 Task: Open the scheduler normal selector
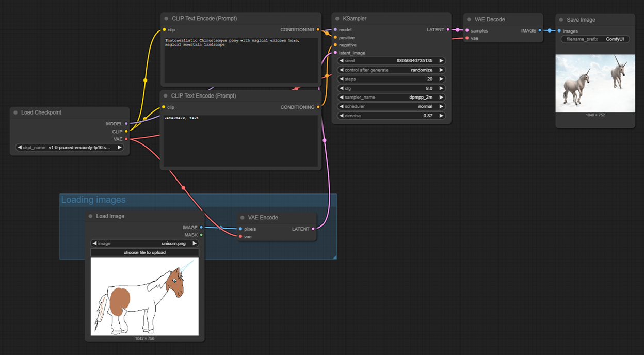click(392, 106)
